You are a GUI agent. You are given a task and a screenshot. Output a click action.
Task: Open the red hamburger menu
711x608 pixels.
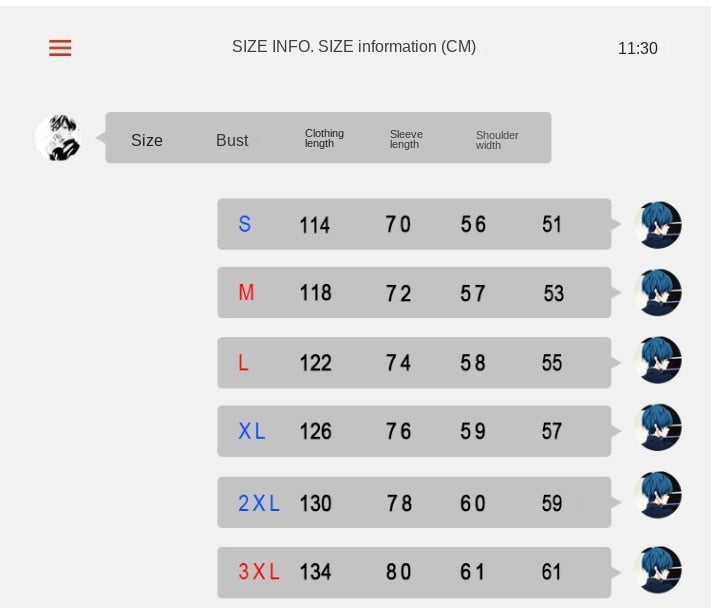pyautogui.click(x=60, y=48)
